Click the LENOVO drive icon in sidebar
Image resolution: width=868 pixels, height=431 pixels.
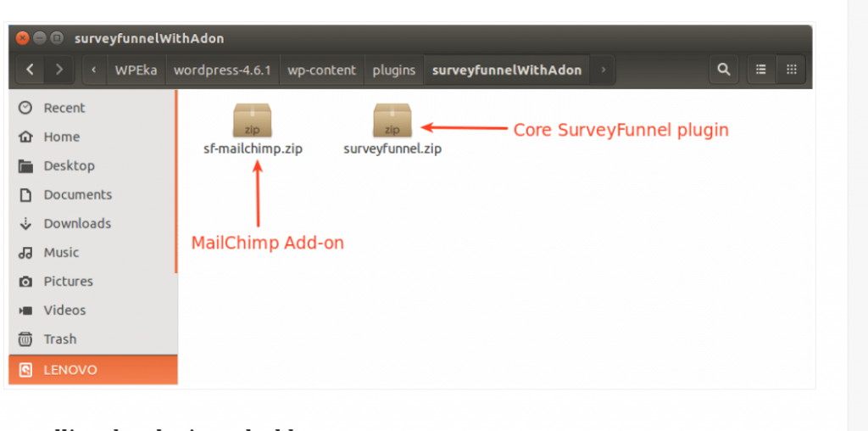point(25,370)
